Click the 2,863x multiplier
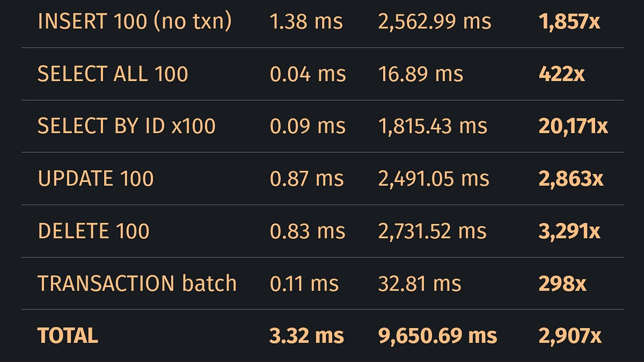644x362 pixels. (x=571, y=179)
